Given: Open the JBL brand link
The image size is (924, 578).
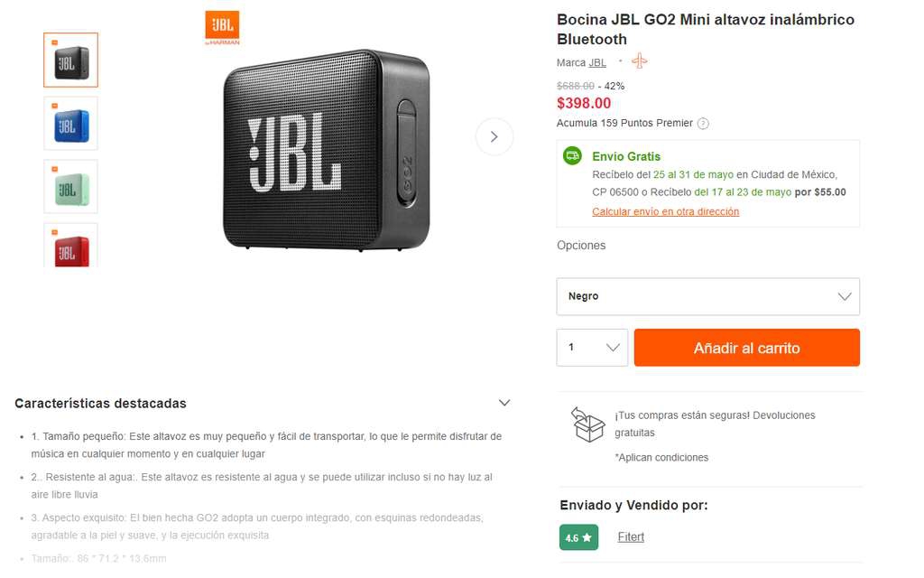Looking at the screenshot, I should [597, 62].
